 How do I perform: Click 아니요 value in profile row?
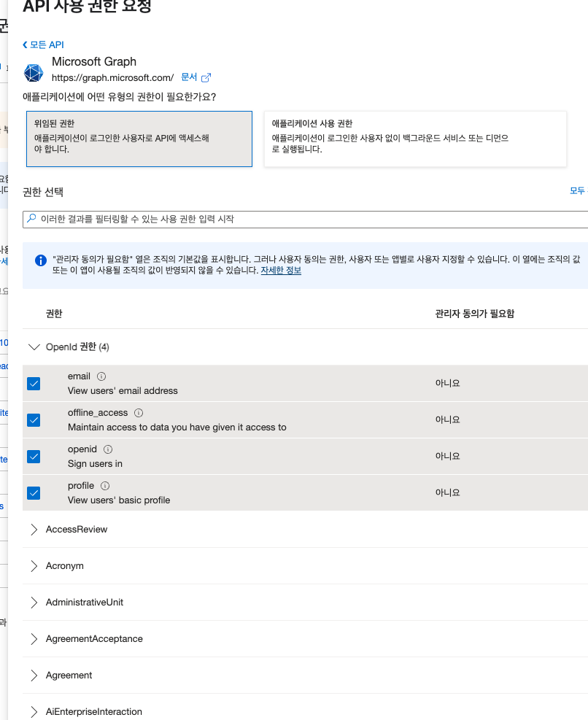(447, 492)
